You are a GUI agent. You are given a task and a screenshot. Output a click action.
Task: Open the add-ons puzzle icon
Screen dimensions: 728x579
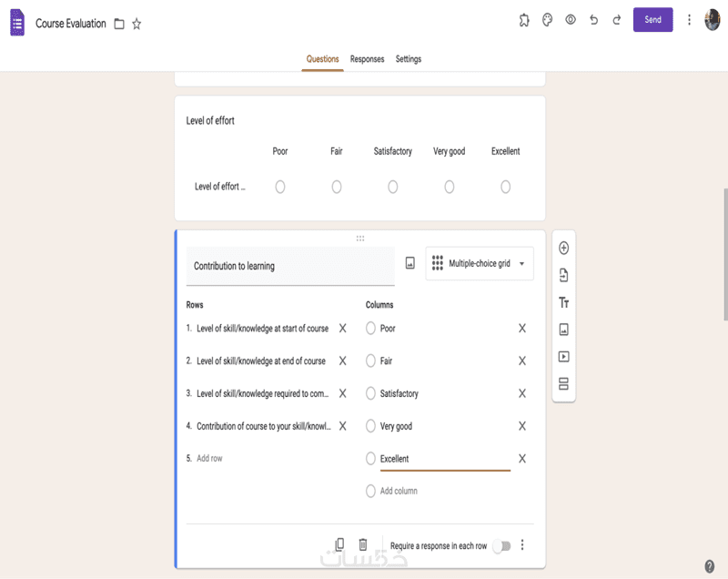click(x=524, y=20)
